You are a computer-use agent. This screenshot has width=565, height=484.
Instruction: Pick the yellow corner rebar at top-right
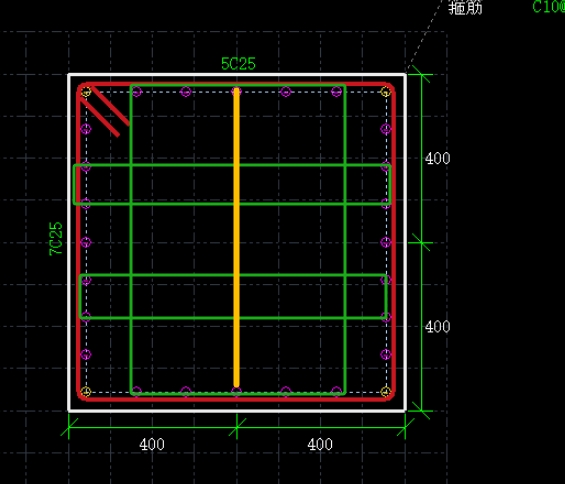point(386,92)
